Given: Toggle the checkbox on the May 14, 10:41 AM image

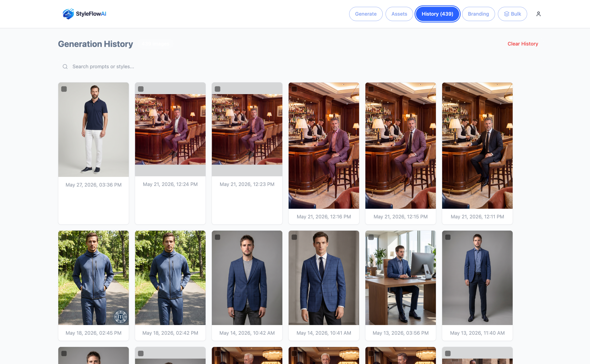Looking at the screenshot, I should (x=294, y=237).
